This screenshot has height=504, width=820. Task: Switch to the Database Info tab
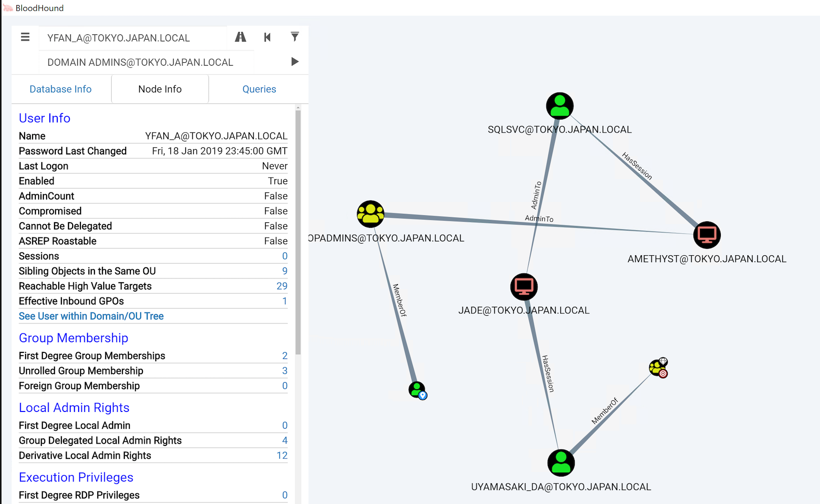pyautogui.click(x=60, y=89)
